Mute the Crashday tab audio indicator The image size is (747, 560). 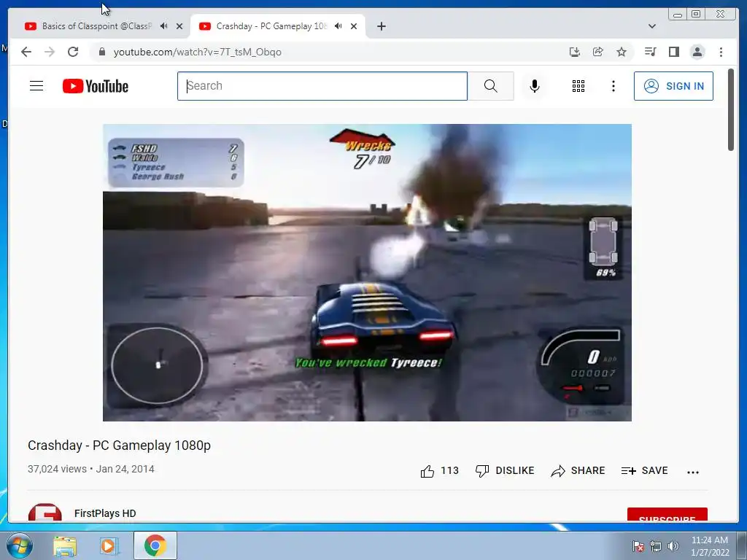tap(338, 26)
